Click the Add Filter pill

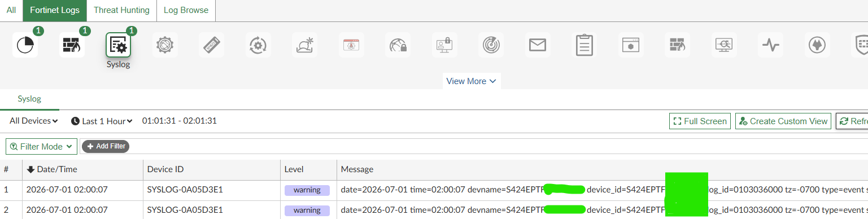coord(106,146)
